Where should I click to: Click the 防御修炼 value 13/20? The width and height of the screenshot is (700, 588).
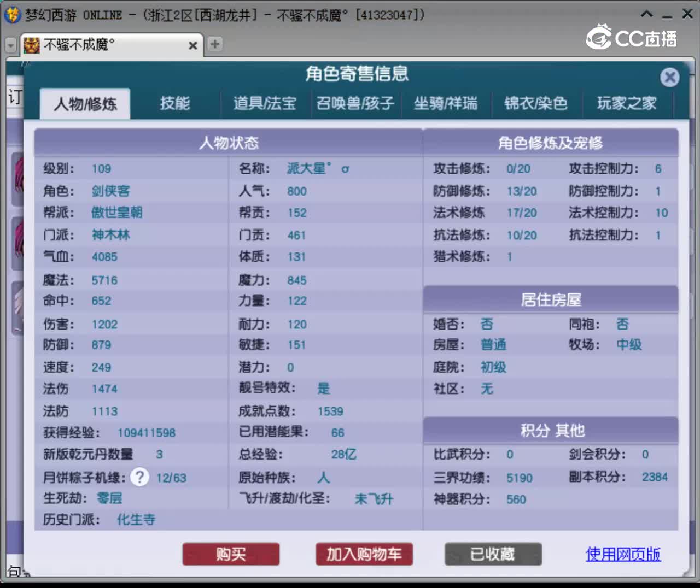522,191
